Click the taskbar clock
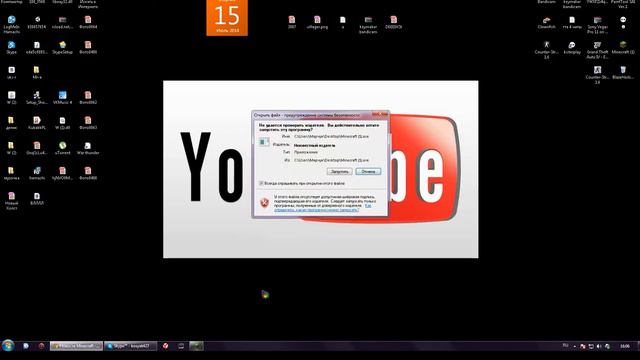640x360 pixels. pos(625,346)
